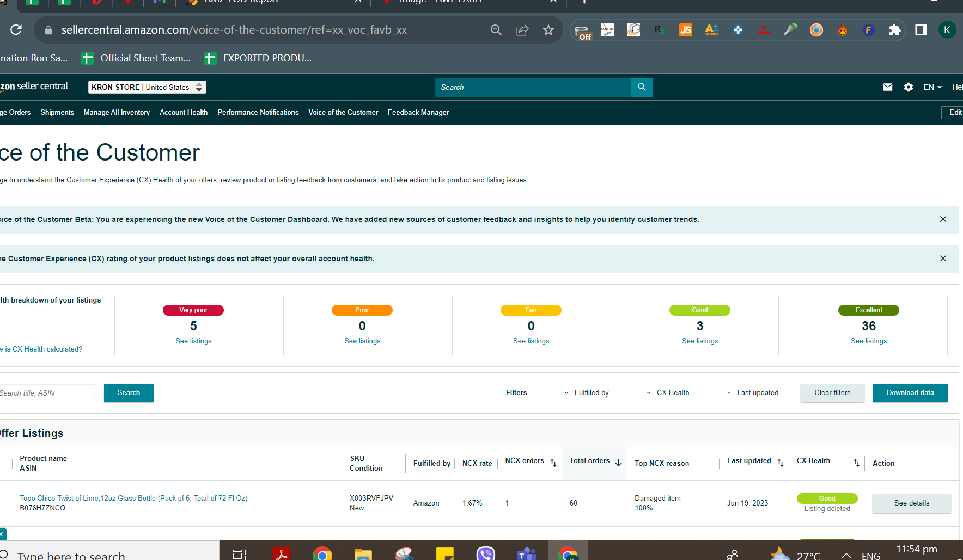This screenshot has width=963, height=560.
Task: Open the RS extension icon
Action: (660, 30)
